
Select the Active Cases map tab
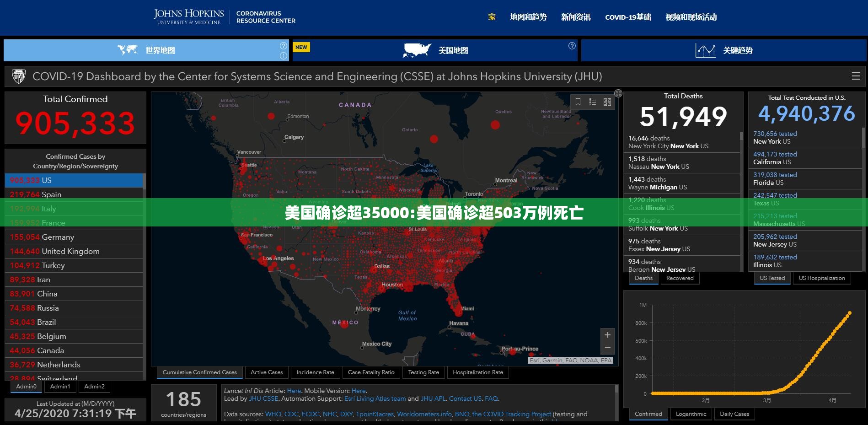[267, 372]
